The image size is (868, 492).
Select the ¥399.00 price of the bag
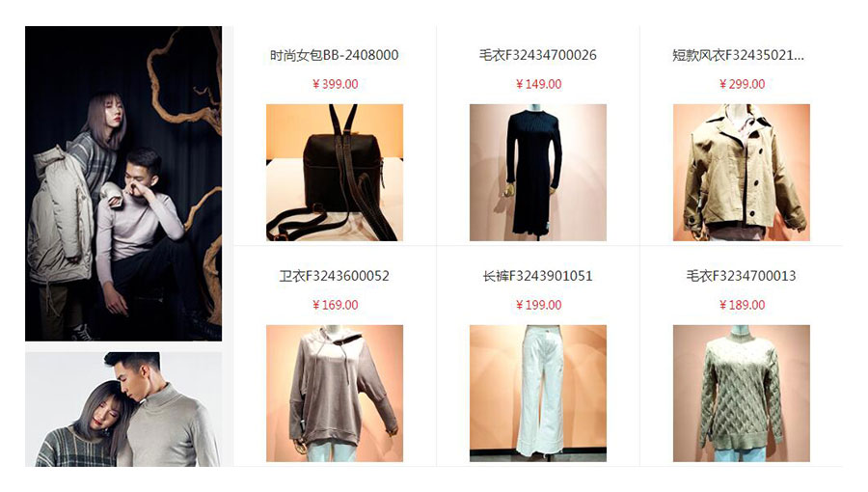pos(335,84)
